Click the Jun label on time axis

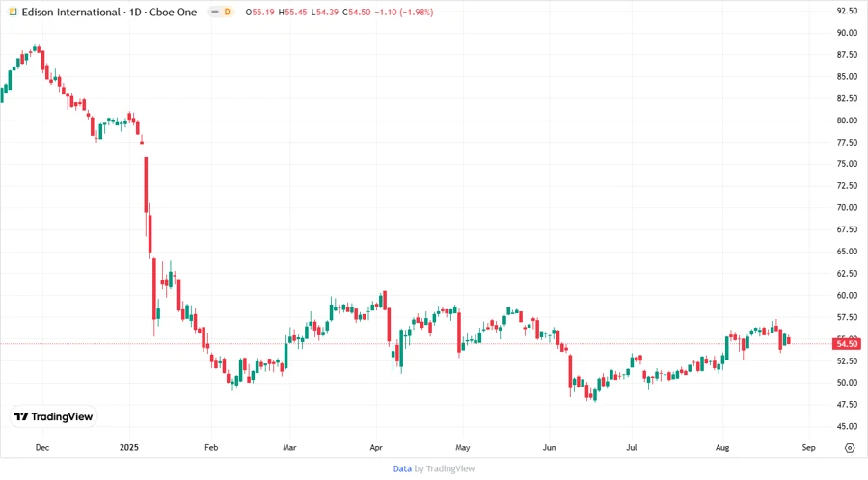point(549,448)
